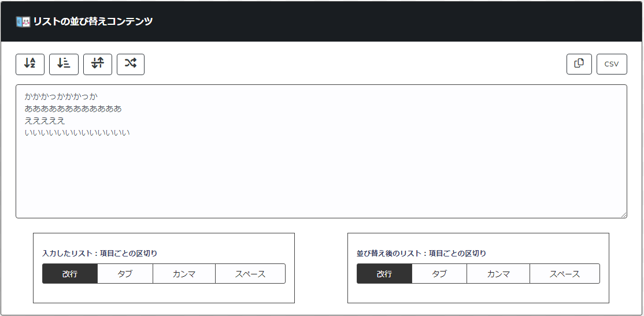The width and height of the screenshot is (644, 316).
Task: Select タブ for the sorted list delimiter
Action: (440, 274)
